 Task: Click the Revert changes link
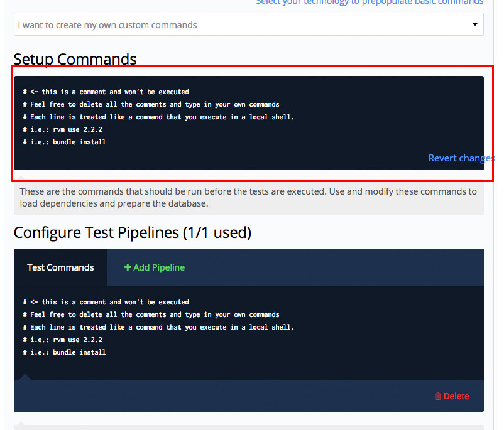pyautogui.click(x=461, y=158)
